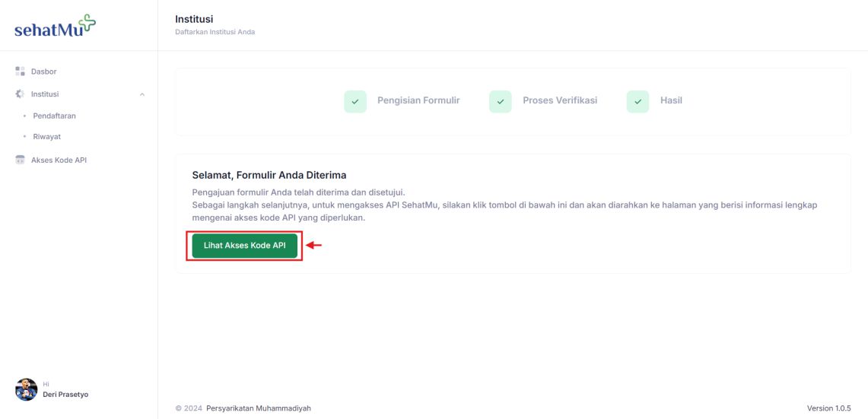
Task: Collapse the Institusi menu chevron
Action: (142, 94)
